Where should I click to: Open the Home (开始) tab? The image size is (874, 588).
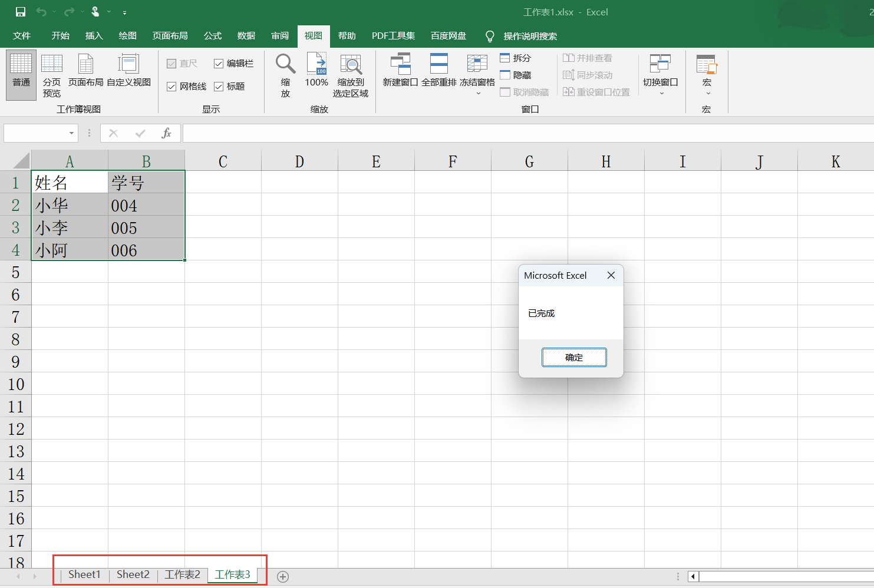pyautogui.click(x=60, y=36)
